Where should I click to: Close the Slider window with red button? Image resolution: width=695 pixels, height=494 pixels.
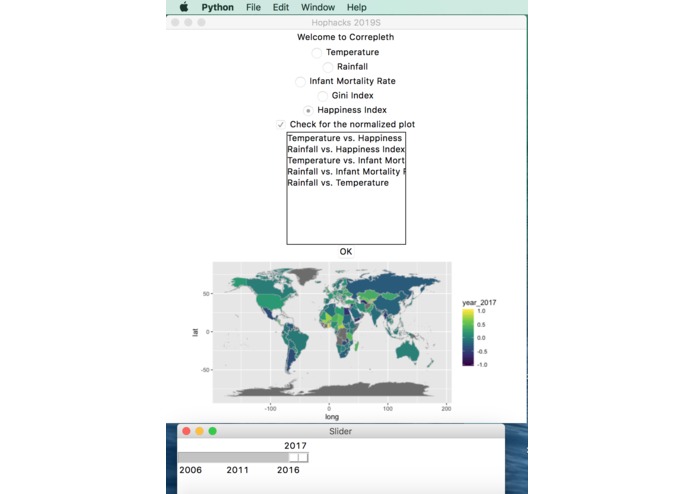pos(187,431)
